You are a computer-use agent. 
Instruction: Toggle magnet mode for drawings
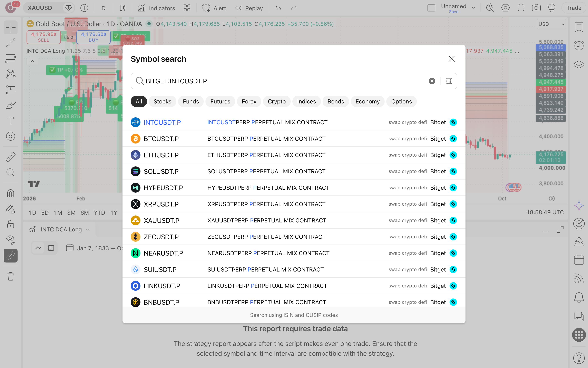pos(11,193)
